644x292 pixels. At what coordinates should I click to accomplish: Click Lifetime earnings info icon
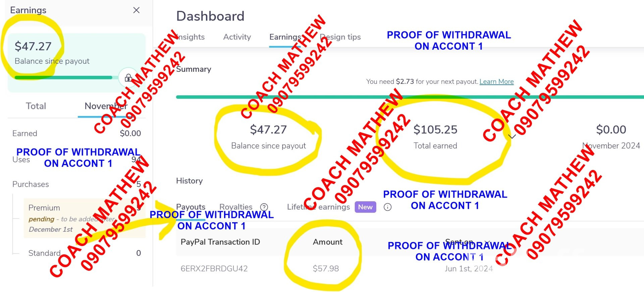pos(387,207)
